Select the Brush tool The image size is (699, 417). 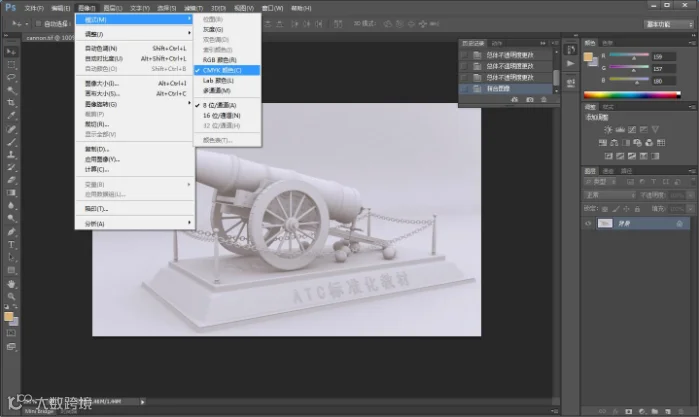[11, 142]
